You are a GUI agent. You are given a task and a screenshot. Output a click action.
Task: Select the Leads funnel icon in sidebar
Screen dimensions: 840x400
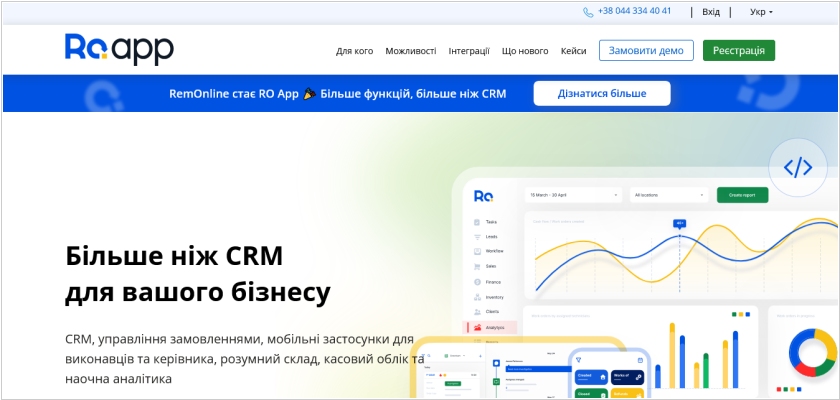pyautogui.click(x=477, y=237)
